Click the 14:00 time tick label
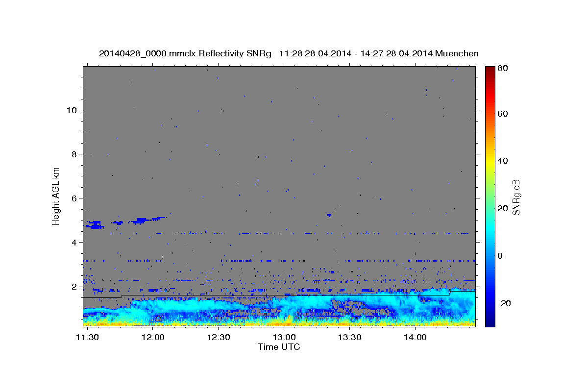Screen dimensions: 588x392 tap(415, 338)
